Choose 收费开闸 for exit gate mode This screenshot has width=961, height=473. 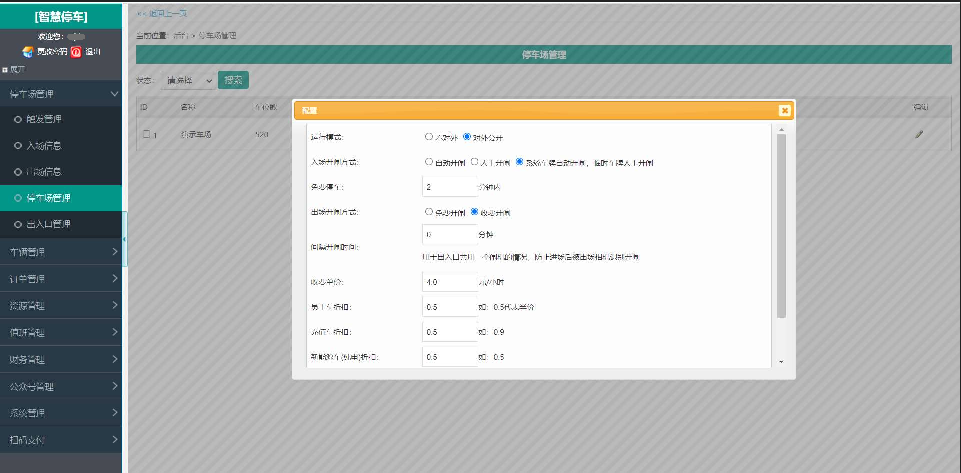point(474,212)
